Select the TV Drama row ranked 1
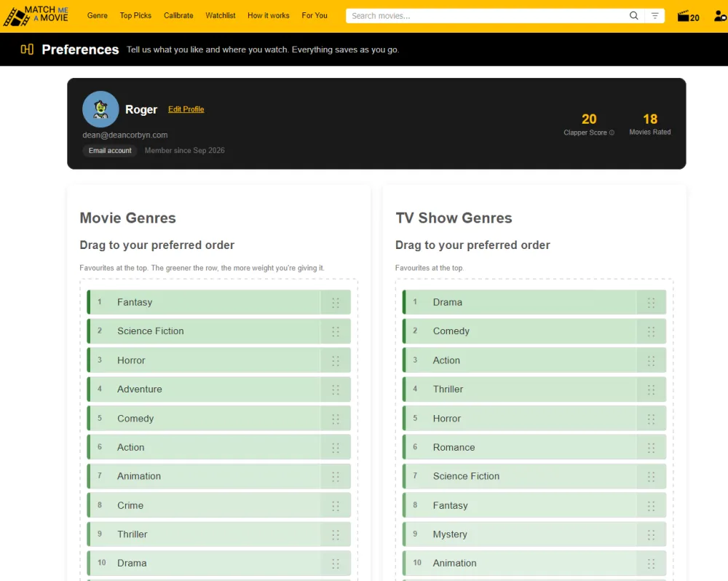 [534, 302]
